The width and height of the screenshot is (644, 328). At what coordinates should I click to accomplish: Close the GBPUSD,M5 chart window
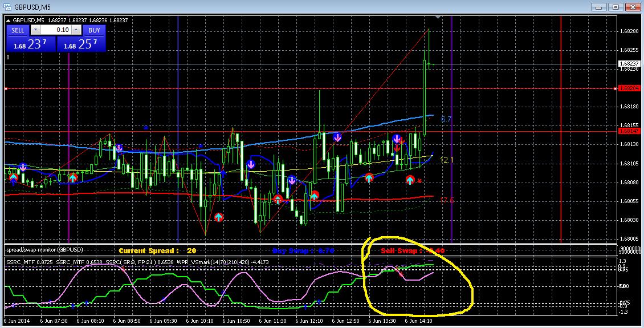pos(633,7)
